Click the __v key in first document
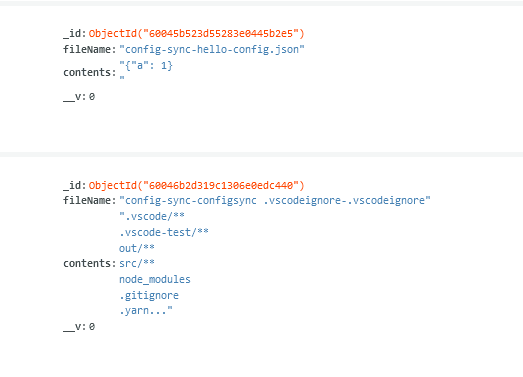Screen dimensions: 523x377 coord(75,97)
